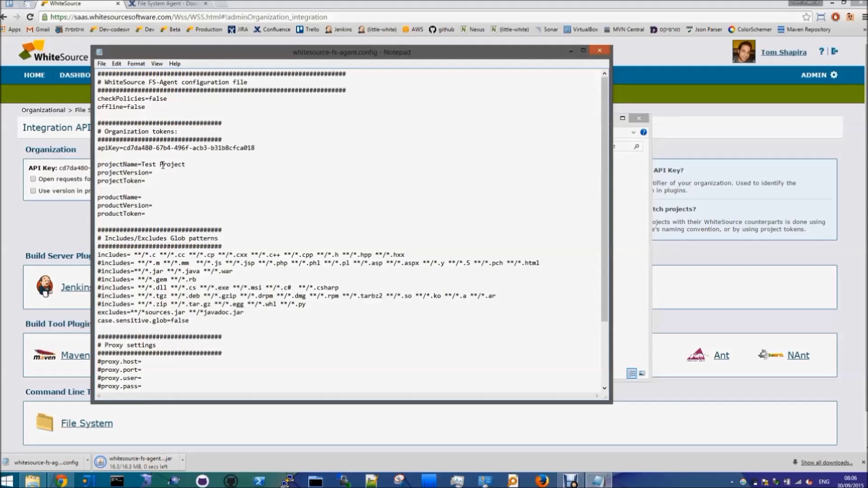This screenshot has height=488, width=868.
Task: Open the JIRA bookmark
Action: [x=238, y=29]
